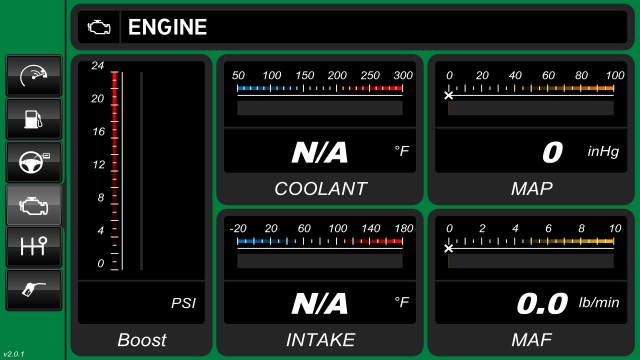Select the MAF gauge label
Screen dimensions: 640x360
tap(532, 340)
